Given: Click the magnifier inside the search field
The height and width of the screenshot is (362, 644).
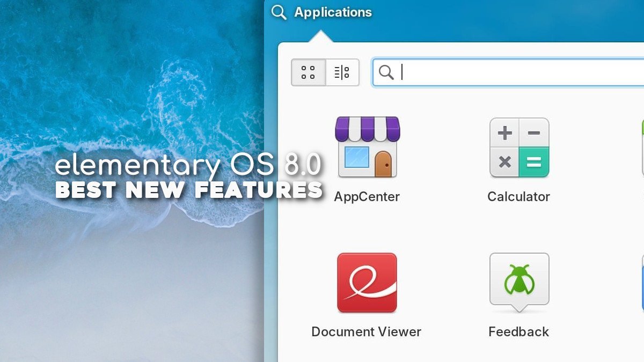Looking at the screenshot, I should click(x=386, y=72).
